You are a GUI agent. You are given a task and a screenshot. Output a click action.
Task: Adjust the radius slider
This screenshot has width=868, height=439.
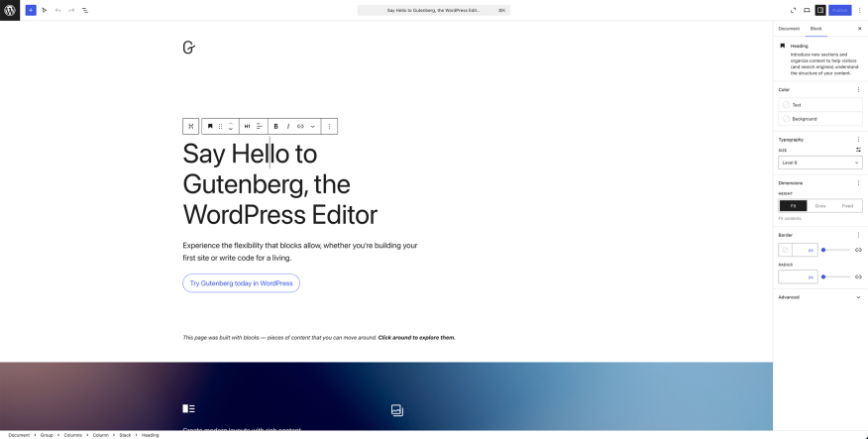[x=836, y=276]
